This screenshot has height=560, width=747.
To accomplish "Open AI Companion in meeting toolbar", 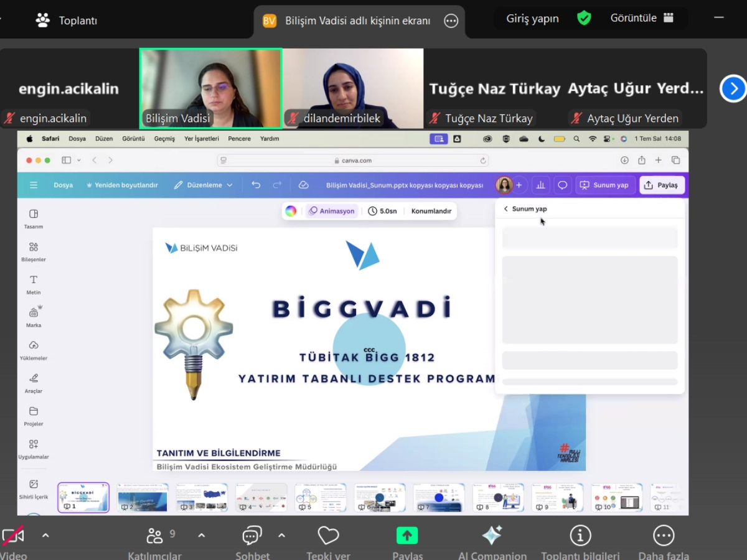I will point(492,543).
